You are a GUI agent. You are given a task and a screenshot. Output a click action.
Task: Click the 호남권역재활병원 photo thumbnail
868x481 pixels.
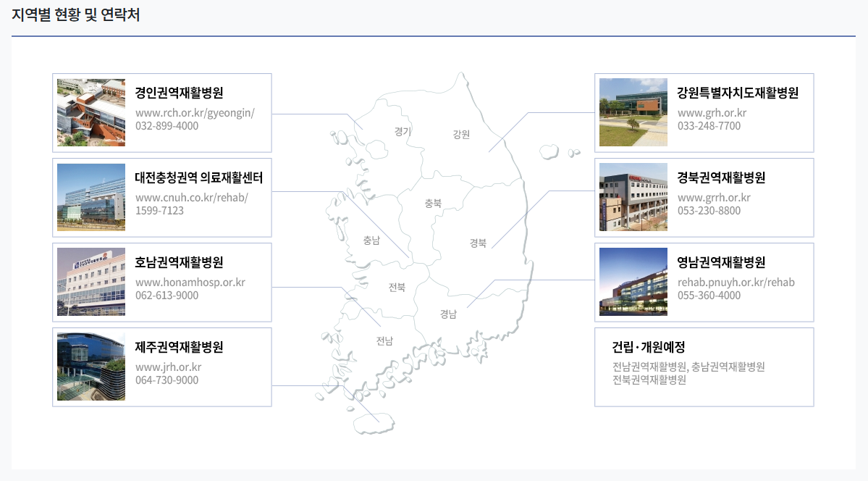point(90,282)
